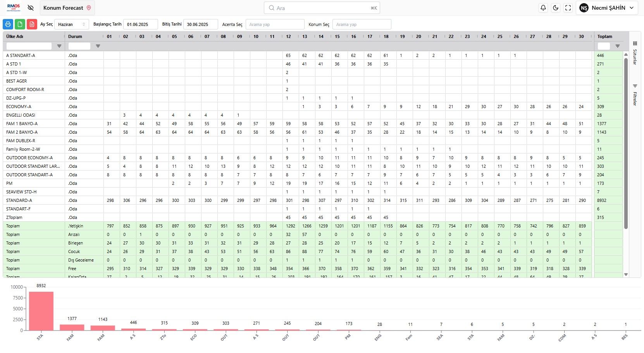The height and width of the screenshot is (353, 644).
Task: Sort by the Toplam column header
Action: click(605, 36)
